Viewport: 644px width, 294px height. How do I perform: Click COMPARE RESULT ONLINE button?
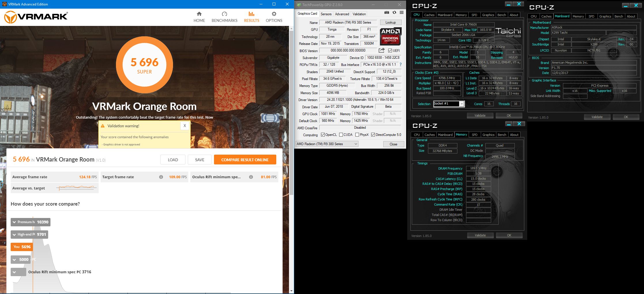[245, 160]
